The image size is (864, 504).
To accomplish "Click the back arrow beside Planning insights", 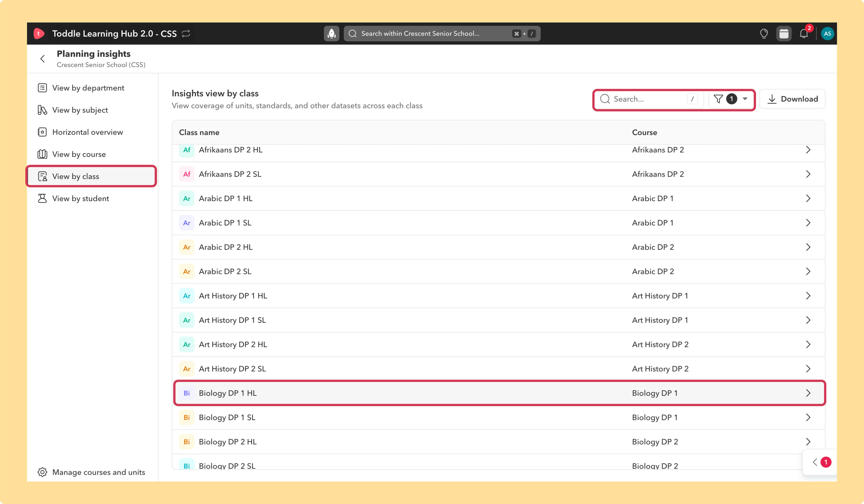I will [x=42, y=59].
